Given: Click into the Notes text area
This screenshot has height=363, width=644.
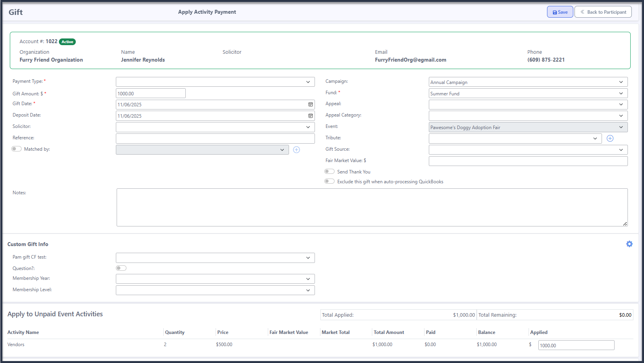Looking at the screenshot, I should (x=371, y=207).
